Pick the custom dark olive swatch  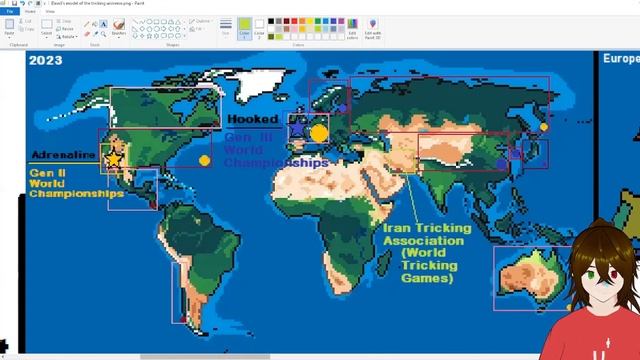click(271, 37)
